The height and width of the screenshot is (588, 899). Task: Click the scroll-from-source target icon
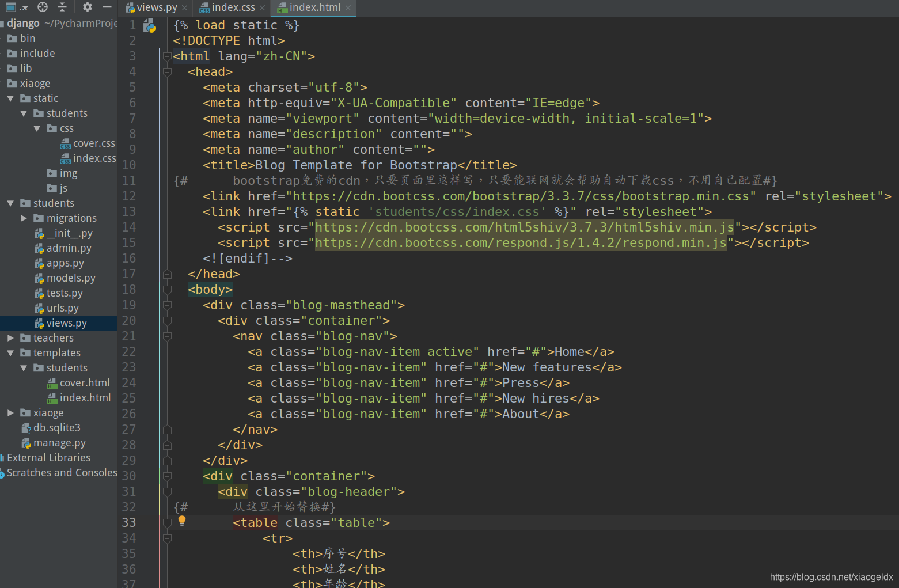pos(43,7)
